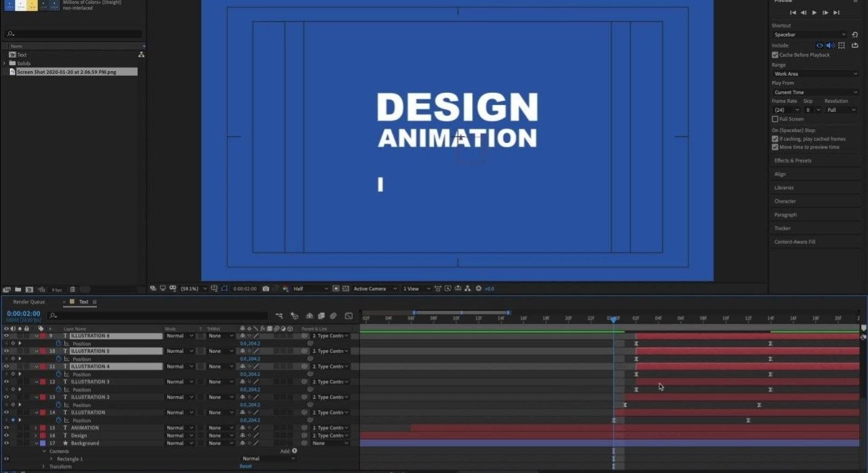Click the Position stopwatch under ILLUSTRATION 6
The height and width of the screenshot is (473, 868).
coord(58,344)
